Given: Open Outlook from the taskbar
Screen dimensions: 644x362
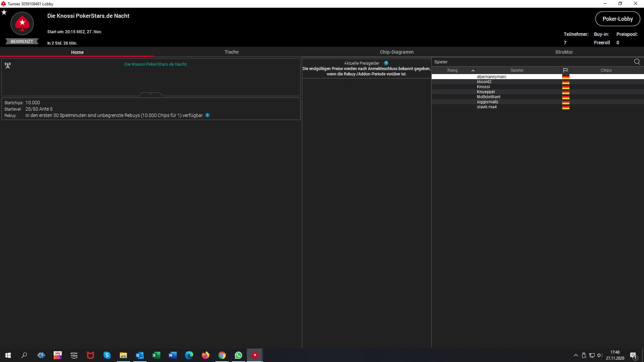Looking at the screenshot, I should click(140, 355).
